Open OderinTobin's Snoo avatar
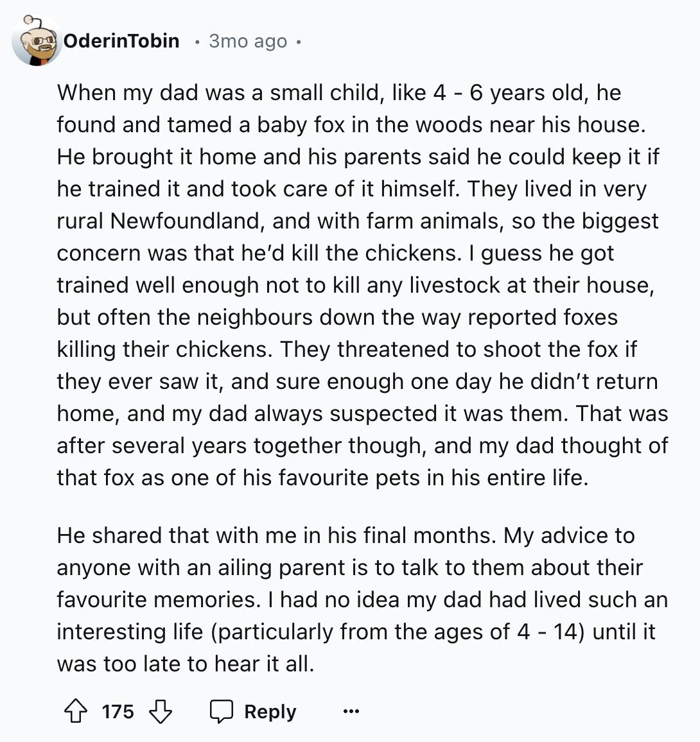Screen dimensions: 700x742 pyautogui.click(x=37, y=41)
